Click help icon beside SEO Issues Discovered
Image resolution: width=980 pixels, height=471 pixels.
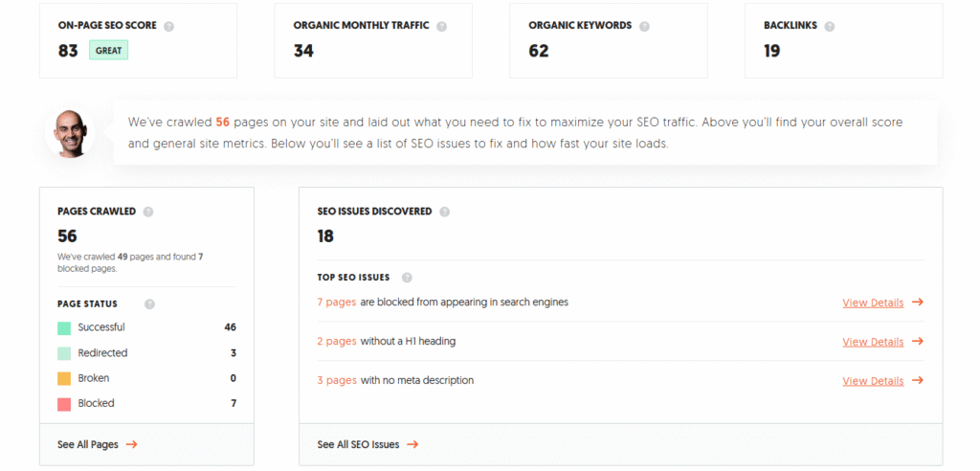tap(444, 212)
